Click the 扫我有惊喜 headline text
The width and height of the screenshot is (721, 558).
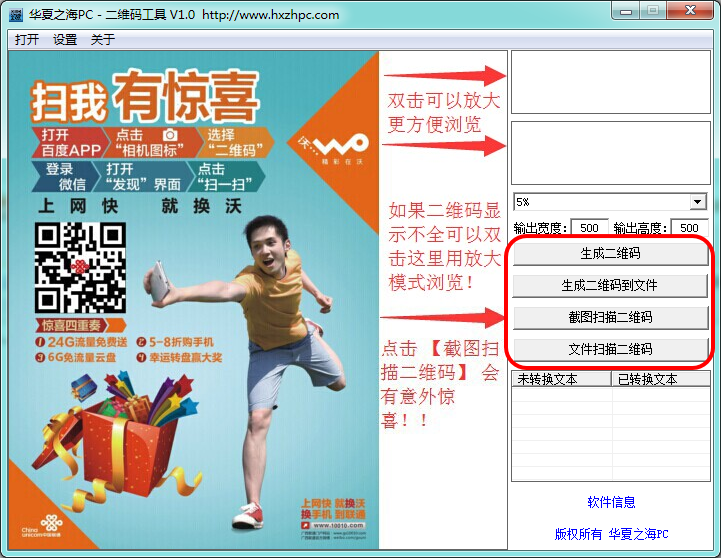click(x=145, y=98)
